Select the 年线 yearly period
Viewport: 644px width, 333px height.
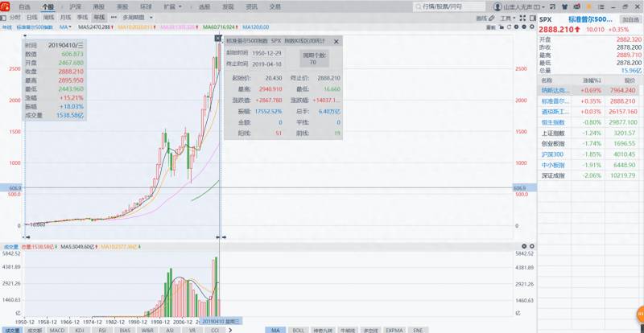pos(99,18)
